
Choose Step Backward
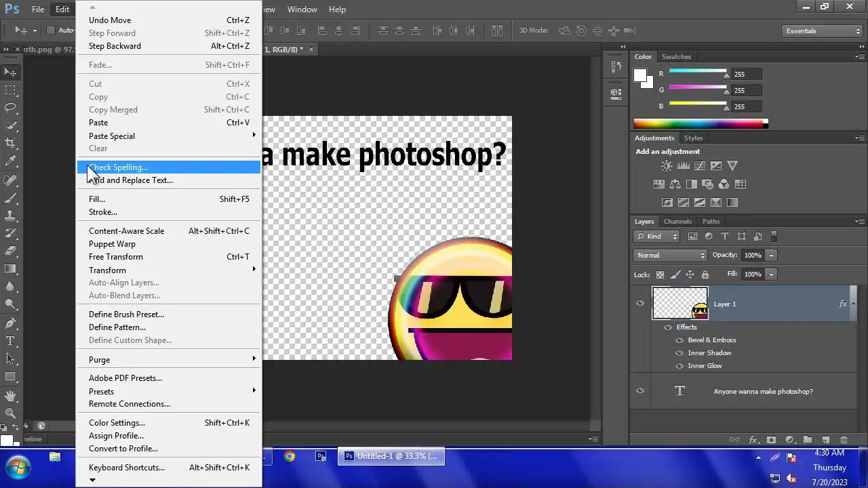click(169, 46)
